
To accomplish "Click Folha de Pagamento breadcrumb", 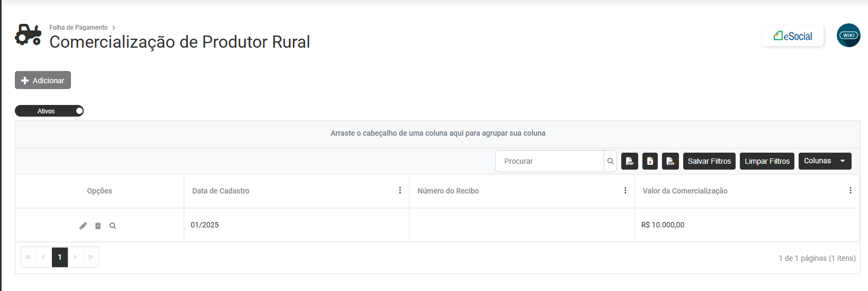I will pos(78,28).
